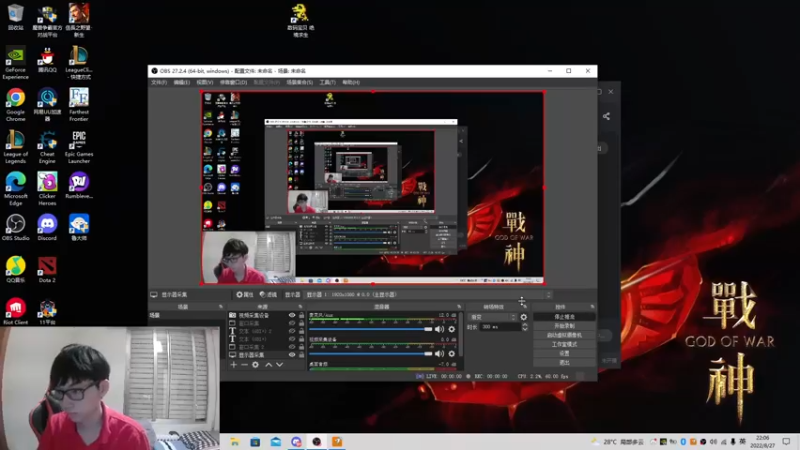
Task: Click the Studio Mode button
Action: pyautogui.click(x=564, y=344)
